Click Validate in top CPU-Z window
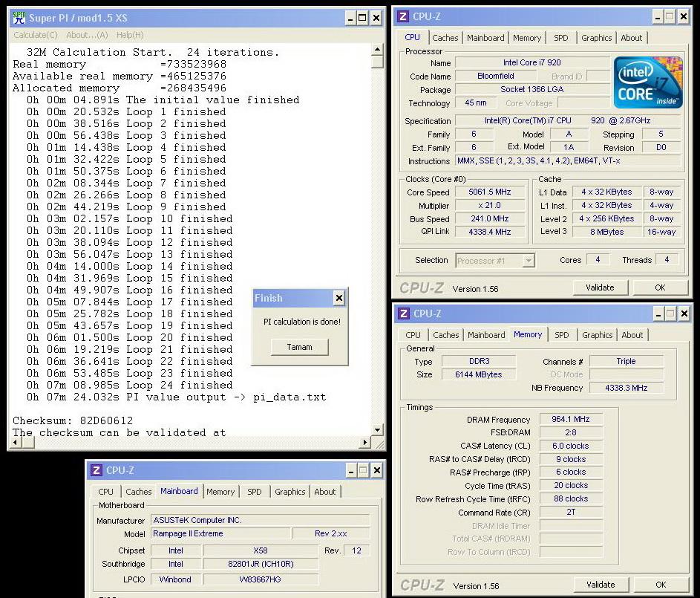The image size is (700, 598). coord(600,287)
